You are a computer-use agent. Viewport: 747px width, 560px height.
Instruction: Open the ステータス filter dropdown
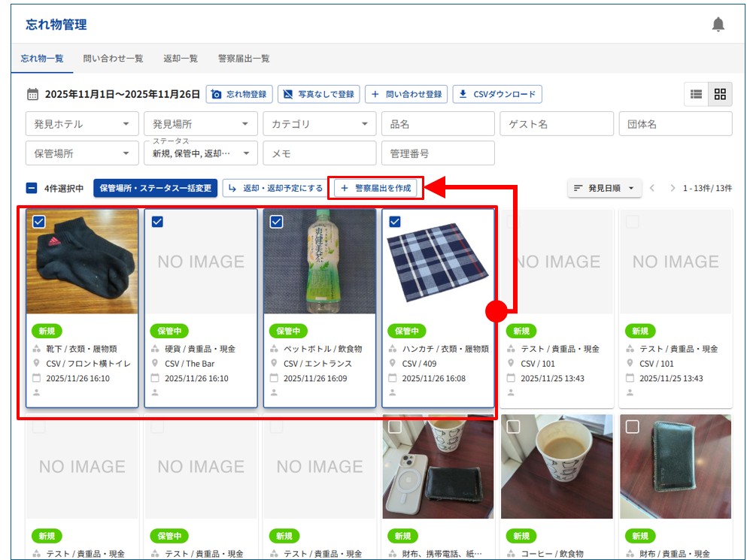tap(201, 153)
